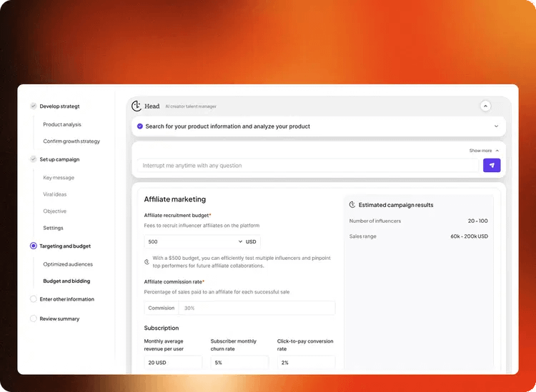Image resolution: width=536 pixels, height=392 pixels.
Task: Open Optimized audiences sub-step
Action: click(68, 264)
